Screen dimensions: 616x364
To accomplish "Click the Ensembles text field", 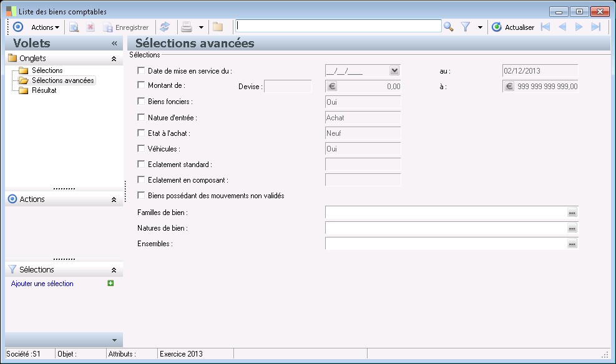I will click(446, 244).
